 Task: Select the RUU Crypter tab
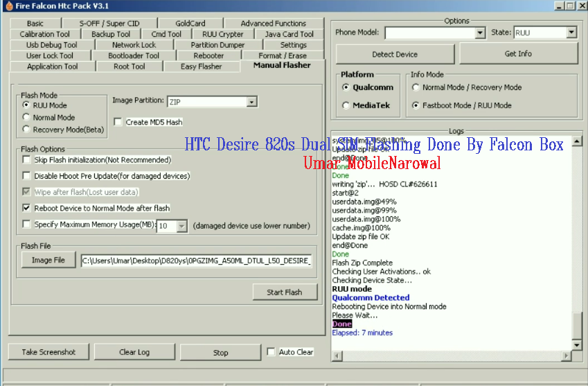pyautogui.click(x=223, y=34)
